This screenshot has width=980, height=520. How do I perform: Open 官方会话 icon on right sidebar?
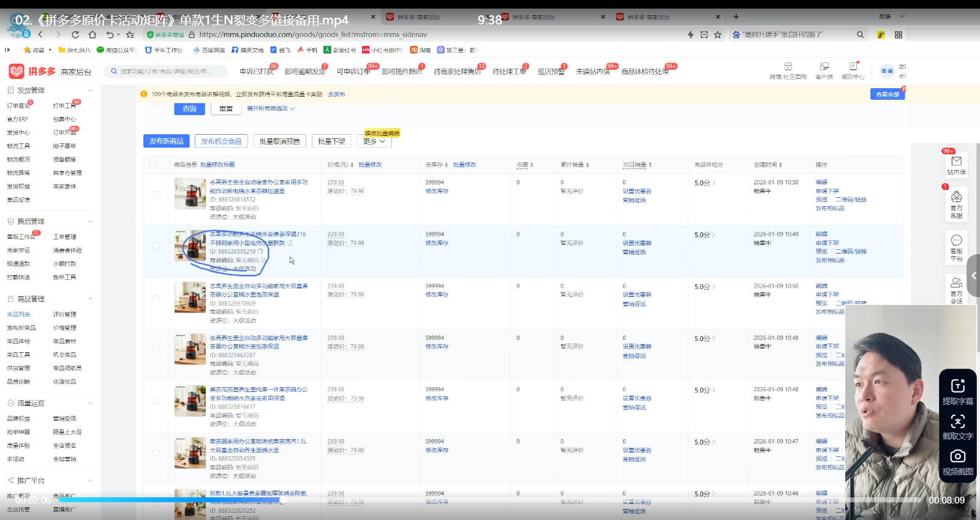click(956, 282)
